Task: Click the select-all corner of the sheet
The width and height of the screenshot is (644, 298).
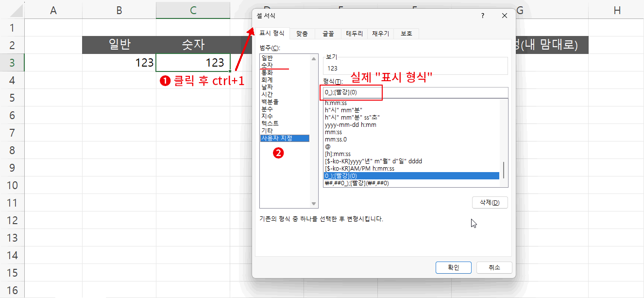Action: 12,11
